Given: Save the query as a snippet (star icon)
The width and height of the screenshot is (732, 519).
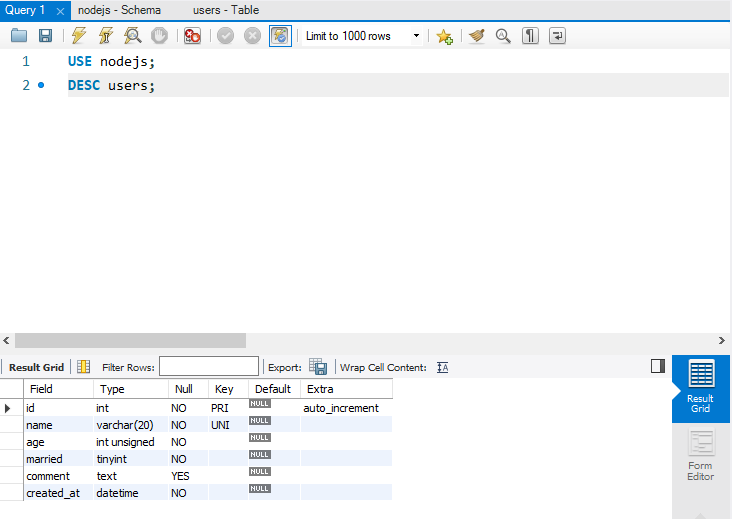Looking at the screenshot, I should [x=444, y=36].
